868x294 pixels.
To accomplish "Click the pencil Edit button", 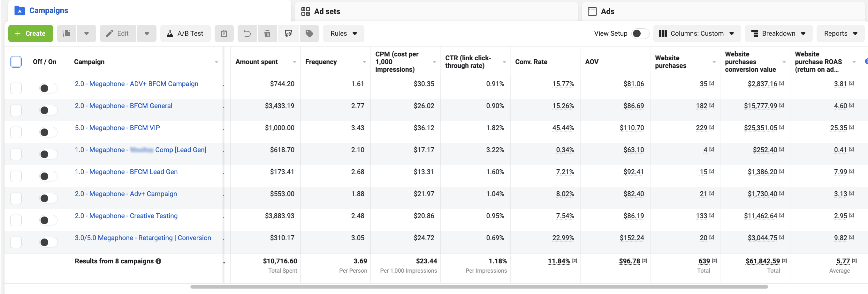I will click(118, 33).
